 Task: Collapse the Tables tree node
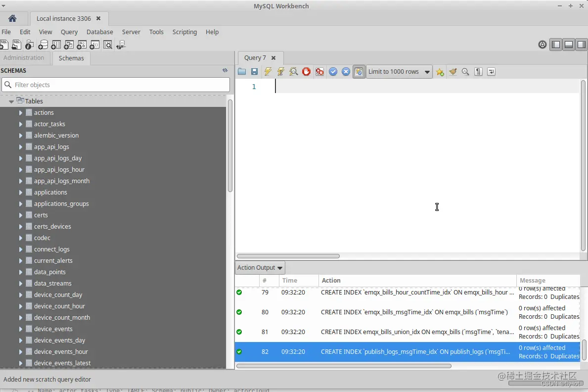(x=11, y=101)
